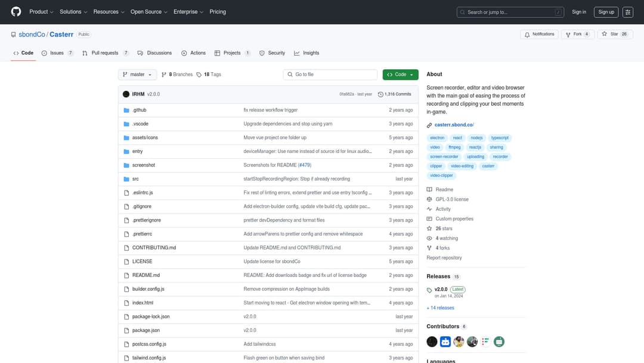Select the electron topic tag
Screen dimensions: 644x363
(437, 138)
